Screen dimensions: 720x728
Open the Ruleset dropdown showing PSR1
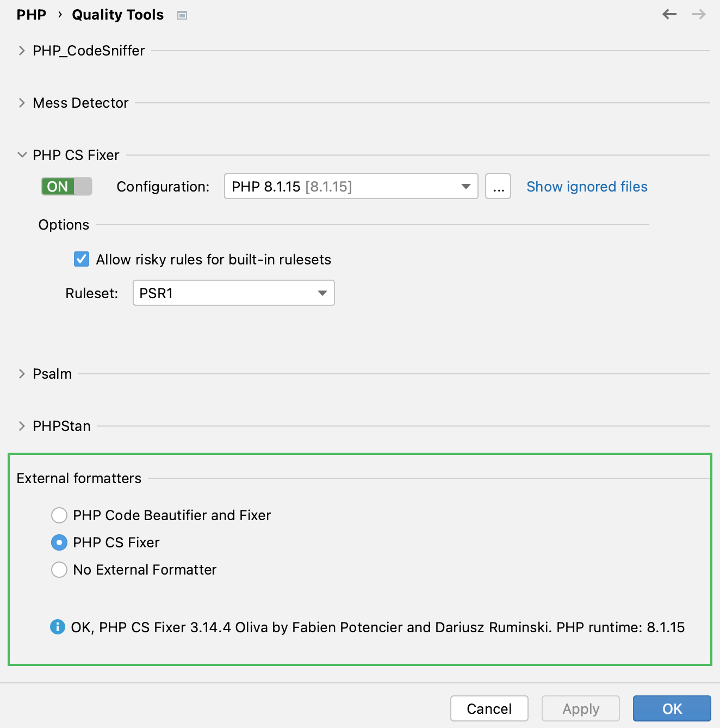pos(234,293)
